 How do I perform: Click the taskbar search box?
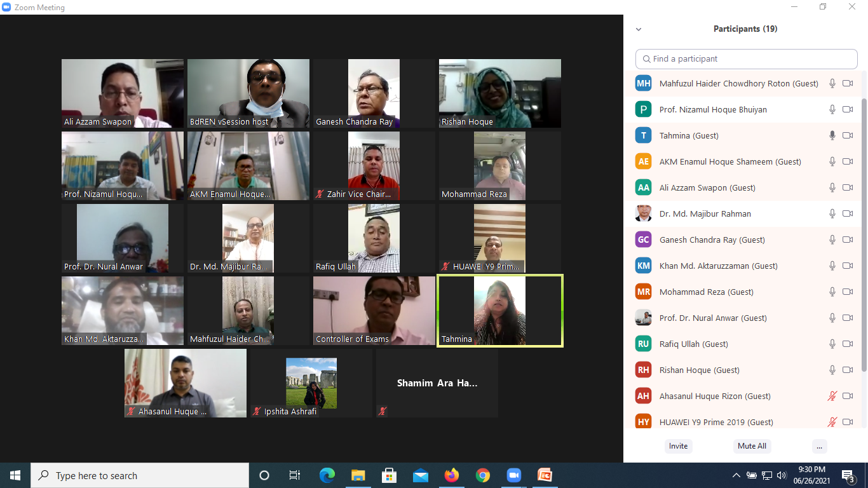point(140,475)
